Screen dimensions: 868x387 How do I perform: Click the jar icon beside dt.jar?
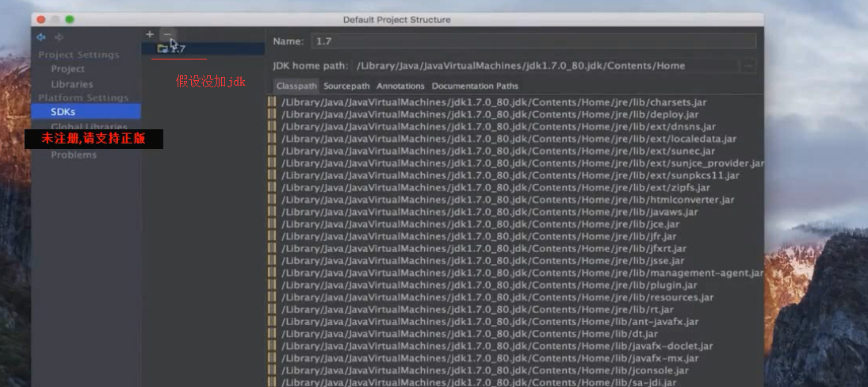[x=272, y=333]
